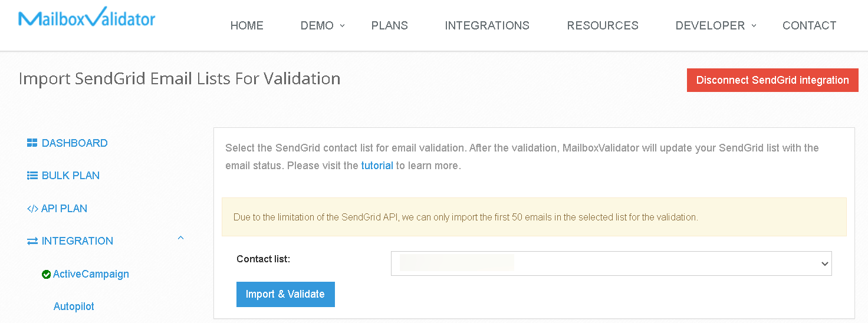This screenshot has width=868, height=323.
Task: Go to the Home page
Action: [x=246, y=25]
